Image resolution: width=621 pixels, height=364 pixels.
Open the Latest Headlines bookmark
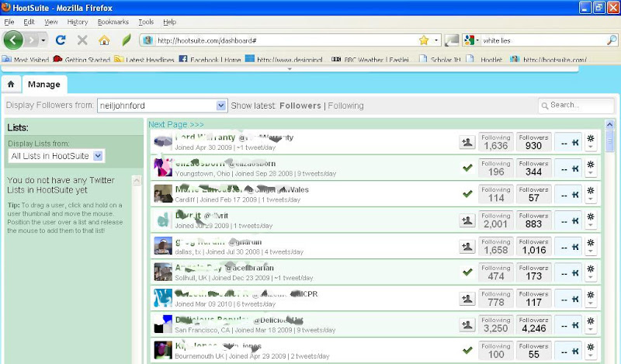(144, 60)
